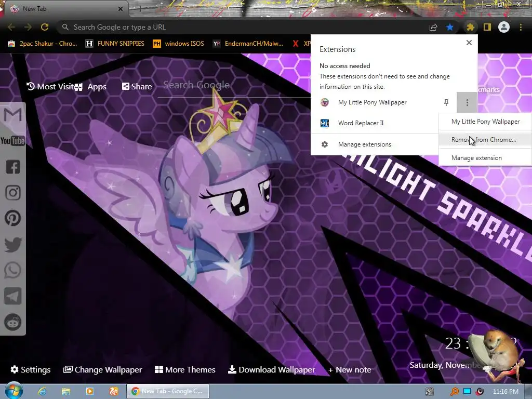
Task: Open the Gmail sidebar icon
Action: point(12,115)
